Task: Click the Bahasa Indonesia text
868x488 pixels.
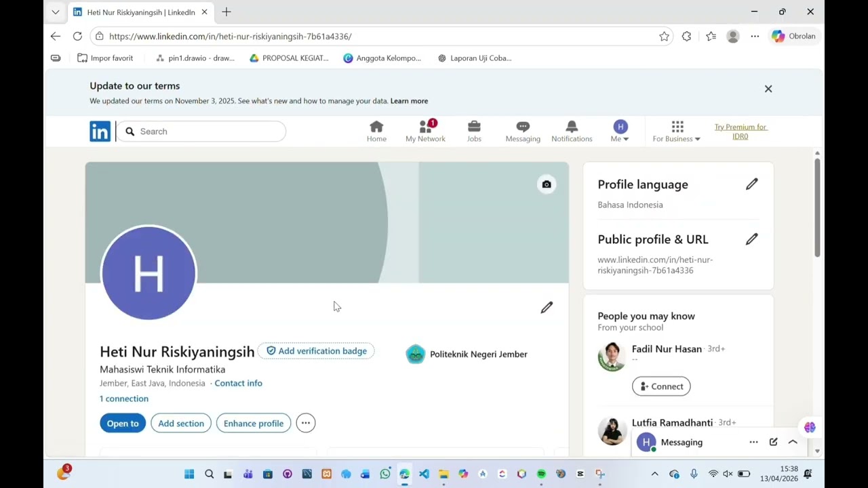Action: (x=630, y=205)
